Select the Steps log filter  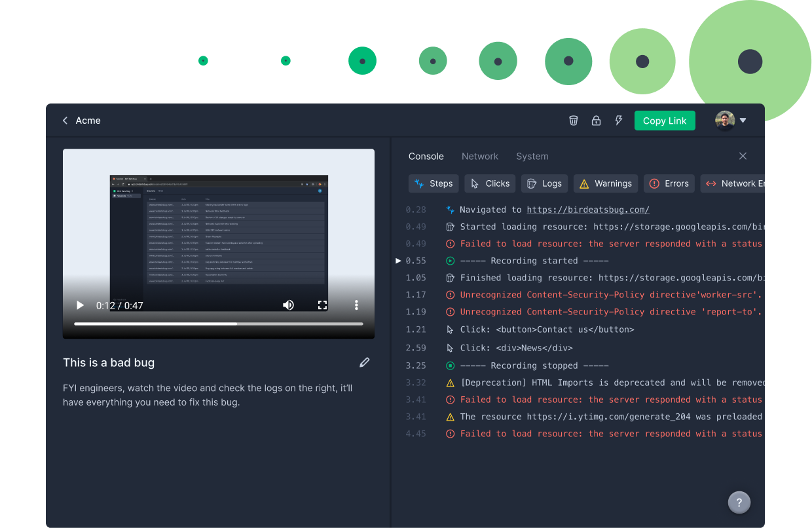pyautogui.click(x=434, y=183)
